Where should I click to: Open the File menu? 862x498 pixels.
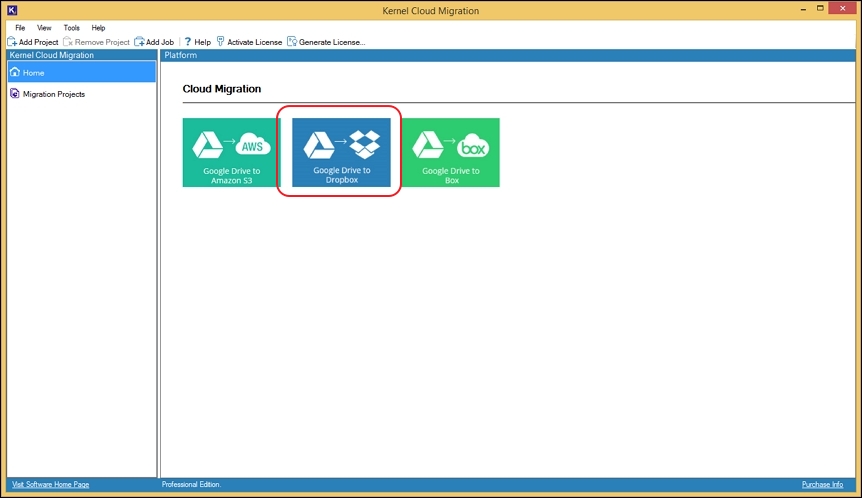[x=20, y=27]
